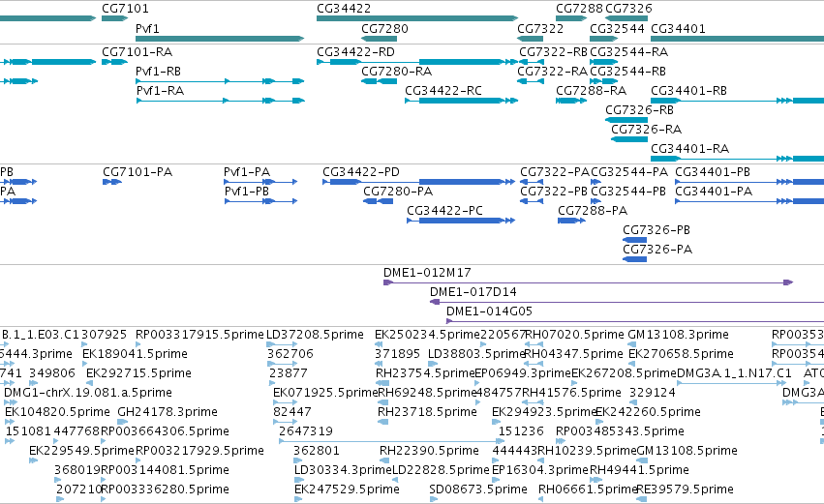Select the RH22390.5prime EST label
The height and width of the screenshot is (504, 824).
(429, 452)
